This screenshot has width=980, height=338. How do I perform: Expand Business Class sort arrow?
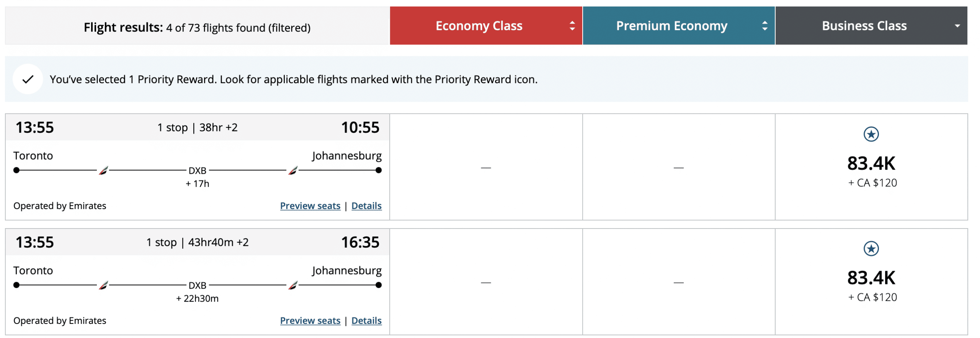coord(957,26)
